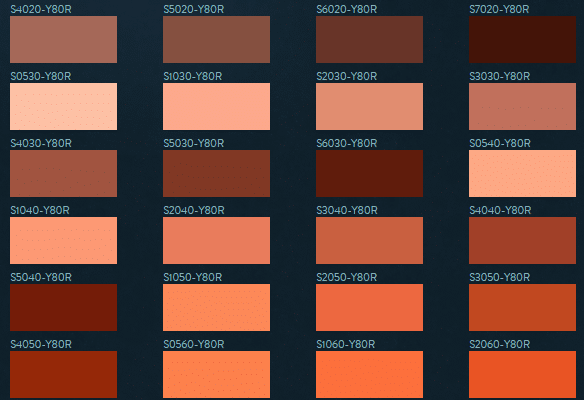Viewport: 584px width, 400px height.
Task: Pick the S5030-Y80R swatch
Action: click(x=216, y=174)
